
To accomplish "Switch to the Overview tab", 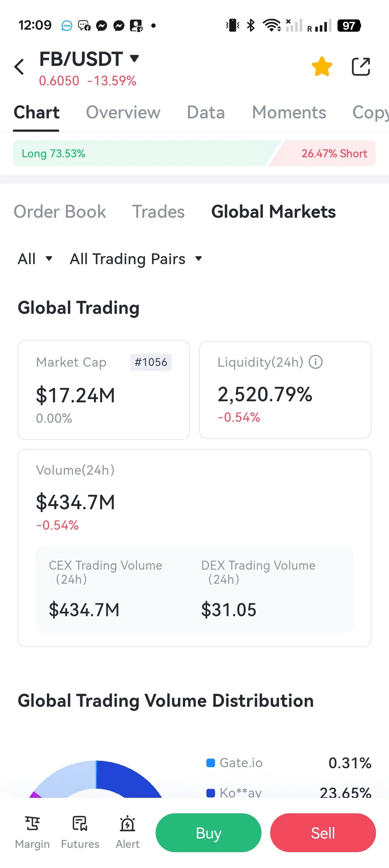I will 123,112.
